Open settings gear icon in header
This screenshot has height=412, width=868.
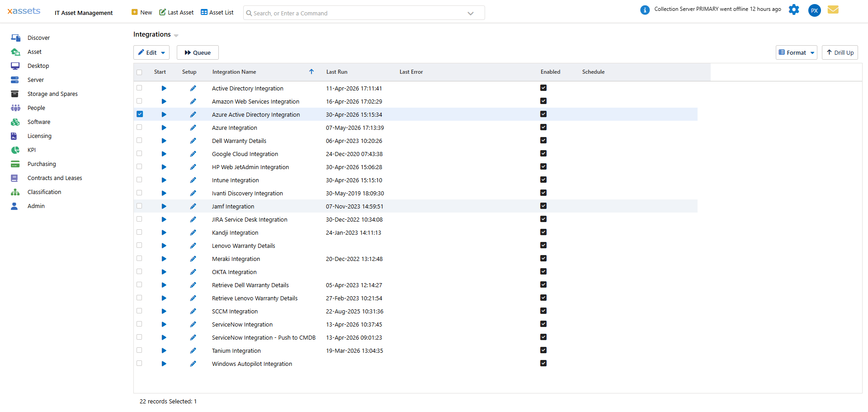[x=794, y=9]
